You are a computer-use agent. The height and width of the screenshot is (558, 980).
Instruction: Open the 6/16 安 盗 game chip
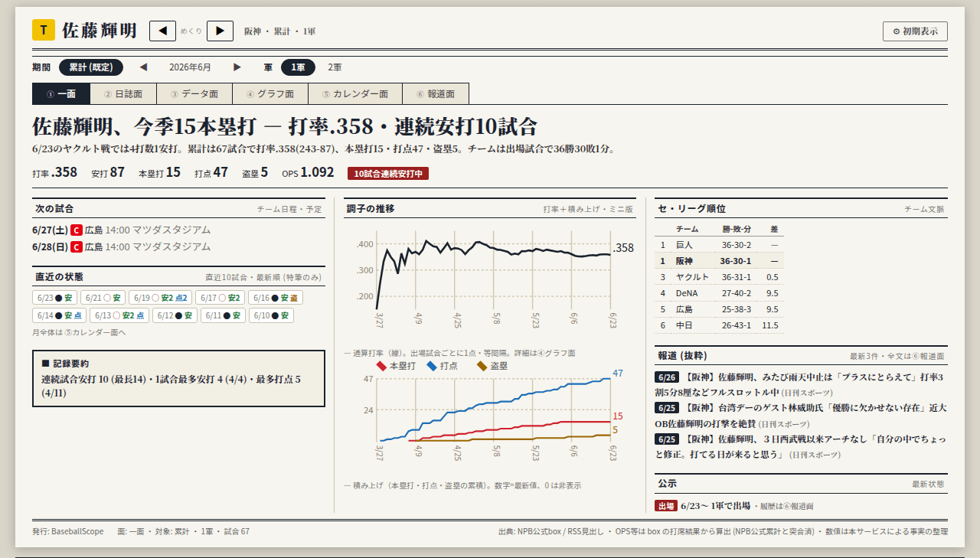click(x=276, y=298)
